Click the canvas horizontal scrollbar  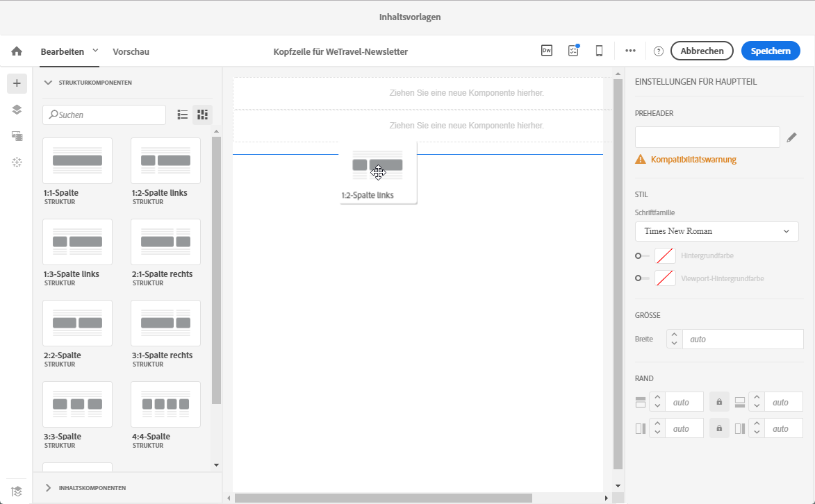(x=383, y=498)
